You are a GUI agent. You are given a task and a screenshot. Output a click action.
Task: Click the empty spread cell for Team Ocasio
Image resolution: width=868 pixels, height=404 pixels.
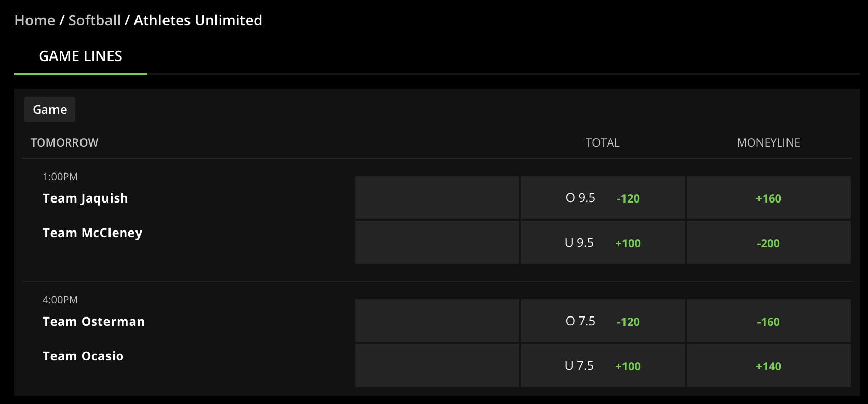pos(437,366)
